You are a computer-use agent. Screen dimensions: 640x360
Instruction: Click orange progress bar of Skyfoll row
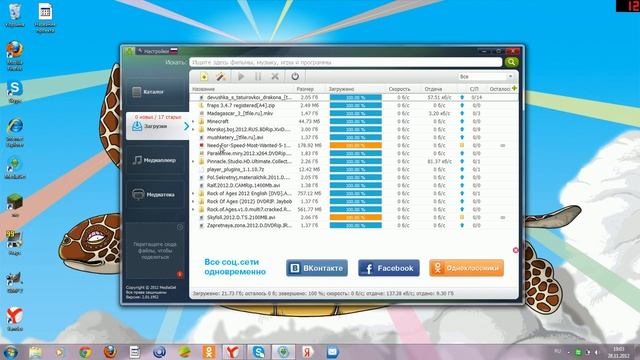(356, 217)
